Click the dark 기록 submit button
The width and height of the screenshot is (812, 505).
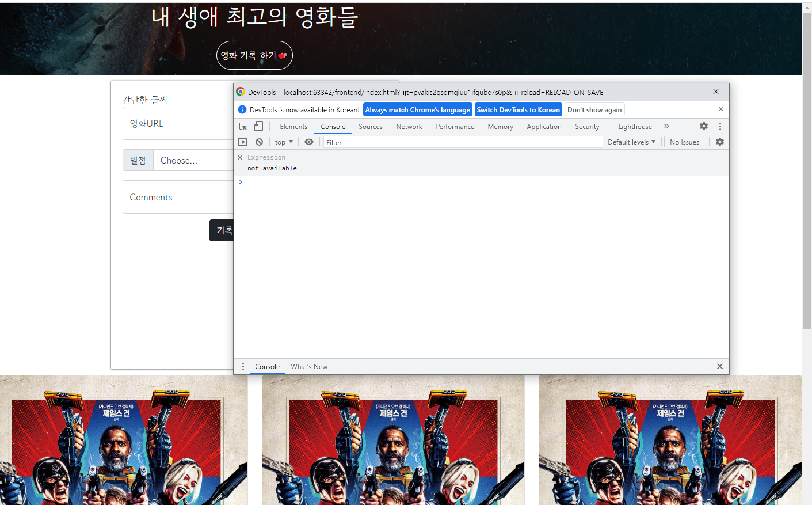222,230
